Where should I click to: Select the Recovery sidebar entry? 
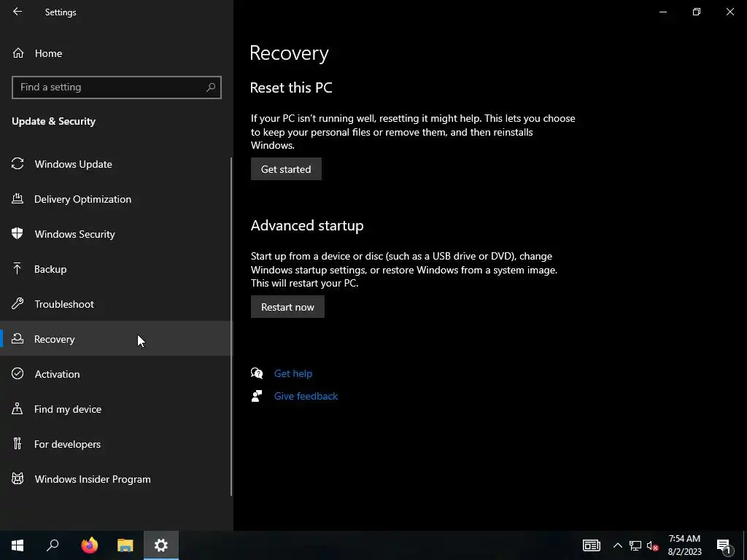tap(116, 338)
